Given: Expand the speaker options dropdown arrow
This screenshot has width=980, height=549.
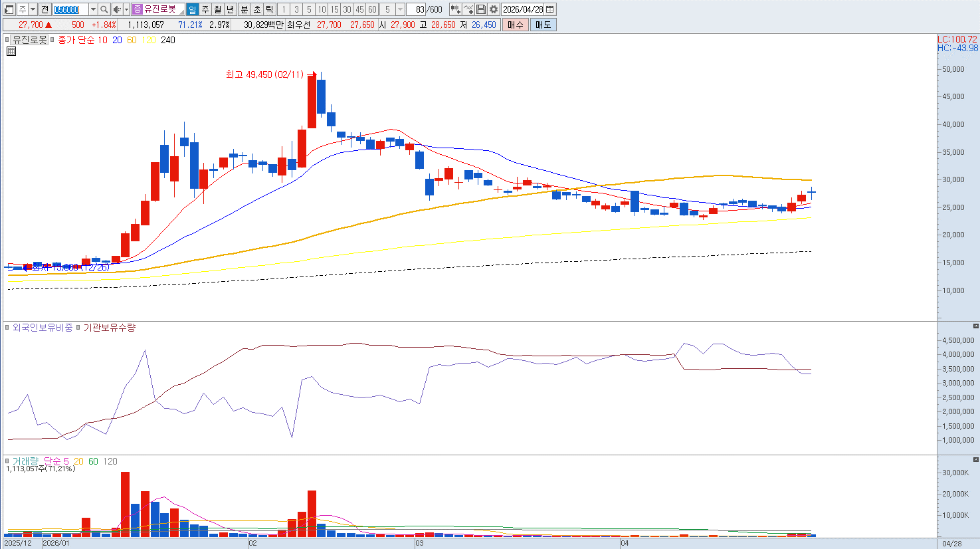Looking at the screenshot, I should pyautogui.click(x=126, y=9).
